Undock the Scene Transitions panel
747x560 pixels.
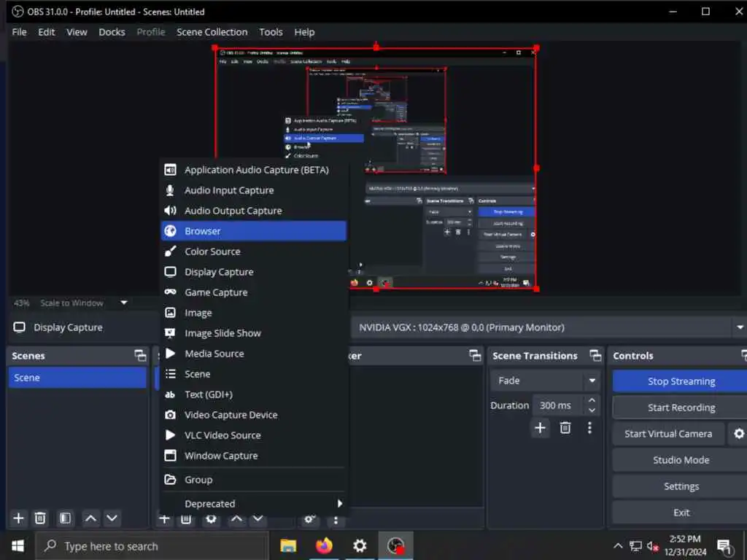(595, 355)
